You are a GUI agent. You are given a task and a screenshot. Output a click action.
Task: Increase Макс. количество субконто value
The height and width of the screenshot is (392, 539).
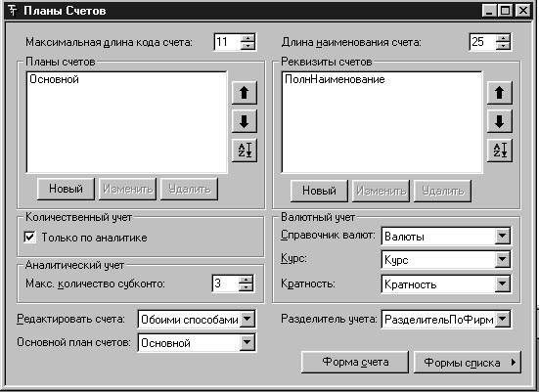pos(246,280)
